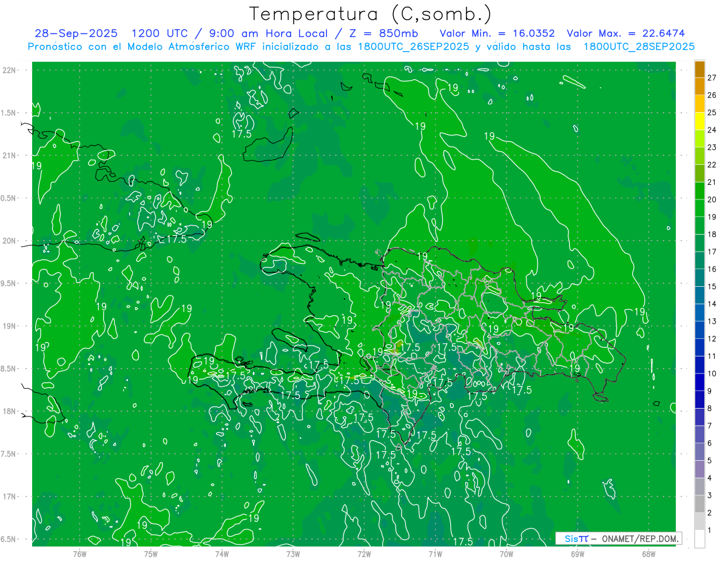
Task: Click color scale label 27
Action: coord(712,78)
